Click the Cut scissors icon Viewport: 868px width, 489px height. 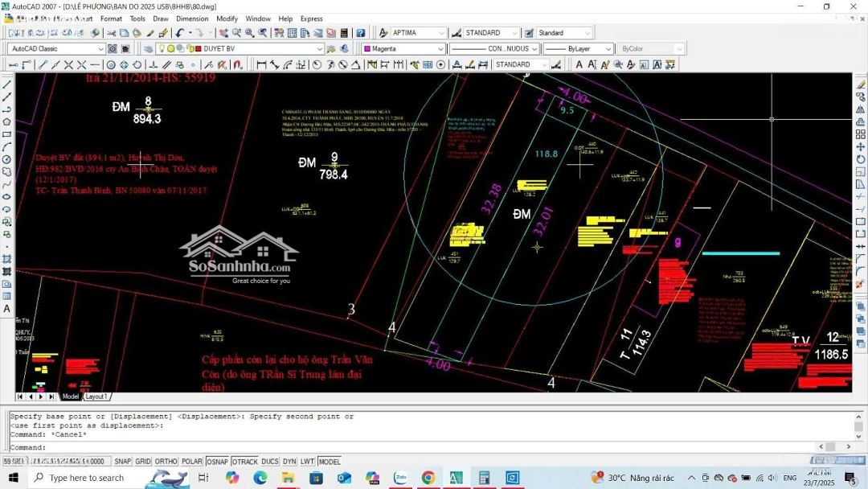tap(111, 33)
